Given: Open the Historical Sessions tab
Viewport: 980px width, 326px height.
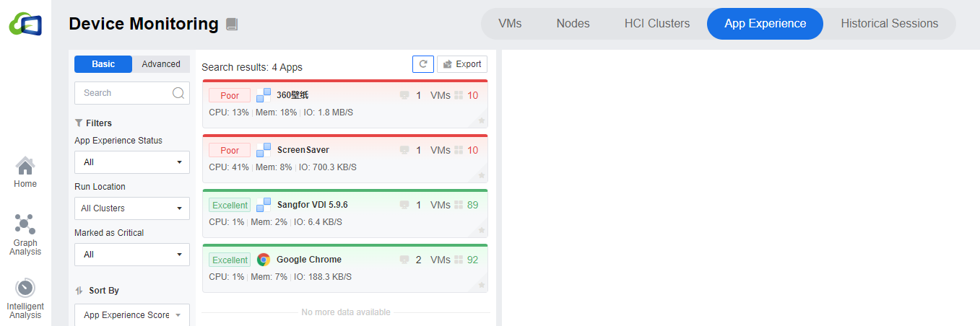Looking at the screenshot, I should [x=890, y=24].
